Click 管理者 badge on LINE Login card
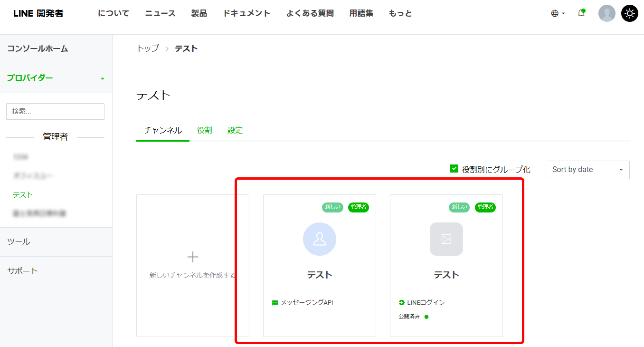The width and height of the screenshot is (644, 347). [485, 207]
